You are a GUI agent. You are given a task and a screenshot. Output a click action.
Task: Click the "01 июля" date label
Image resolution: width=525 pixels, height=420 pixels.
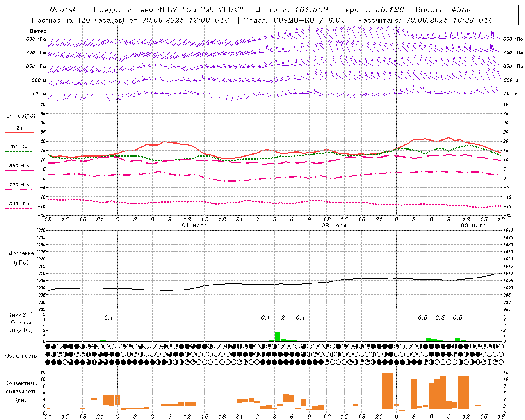tap(194, 226)
